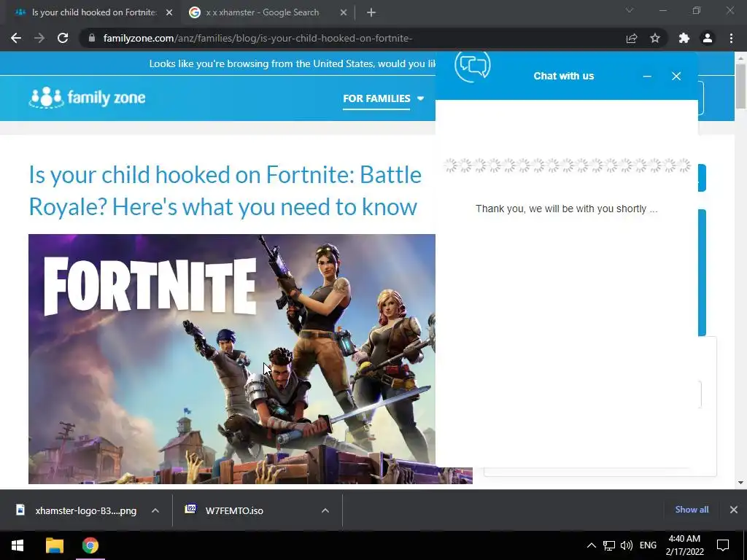Share this page icon in address bar

click(632, 38)
